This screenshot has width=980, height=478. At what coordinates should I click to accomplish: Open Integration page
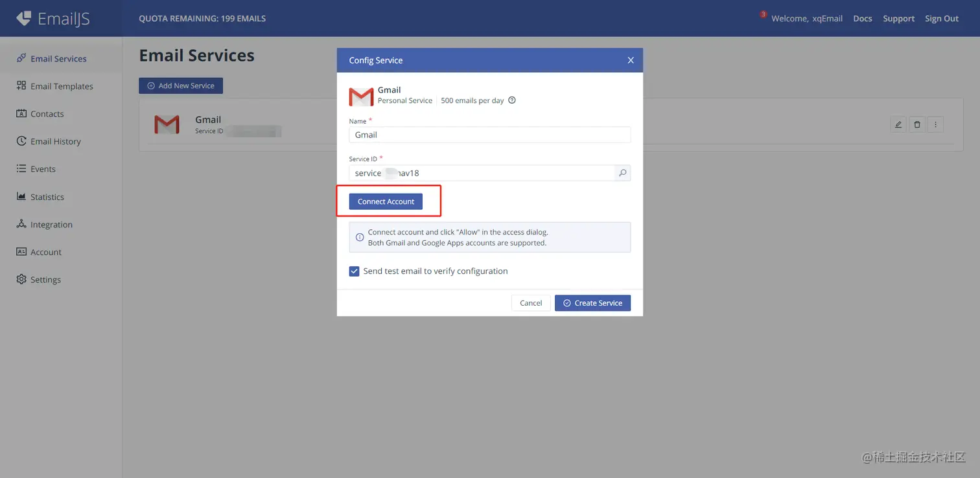tap(51, 225)
